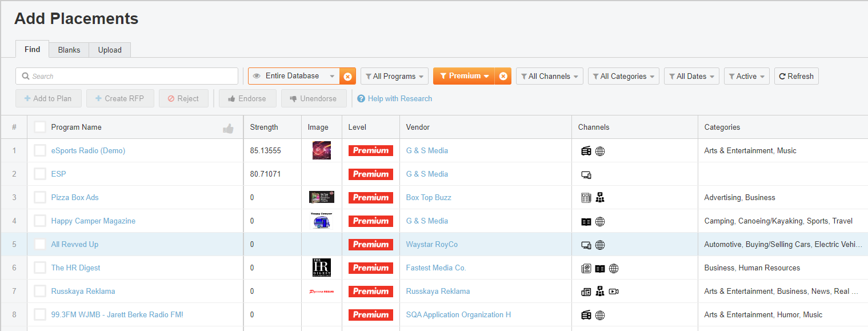Click the globe channel icon for All Revved Up
Viewport: 868px width, 331px height.
(599, 245)
